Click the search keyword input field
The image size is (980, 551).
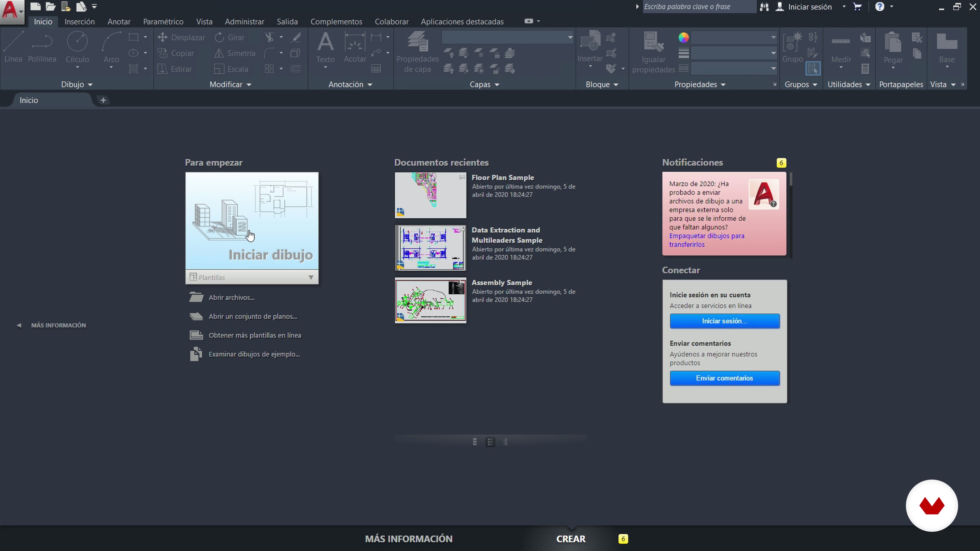click(x=699, y=6)
